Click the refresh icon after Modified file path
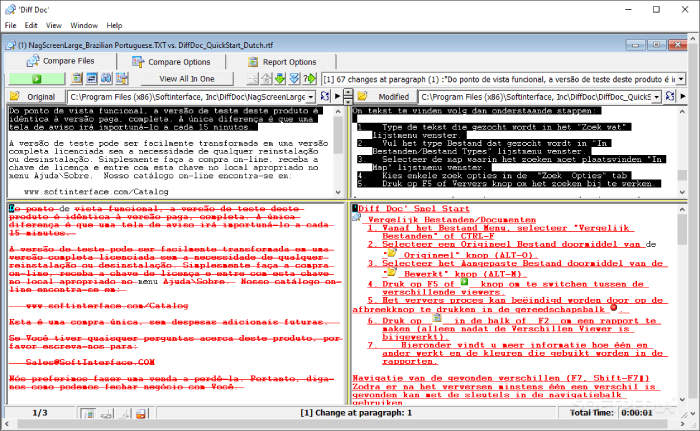700x431 pixels. coord(670,96)
